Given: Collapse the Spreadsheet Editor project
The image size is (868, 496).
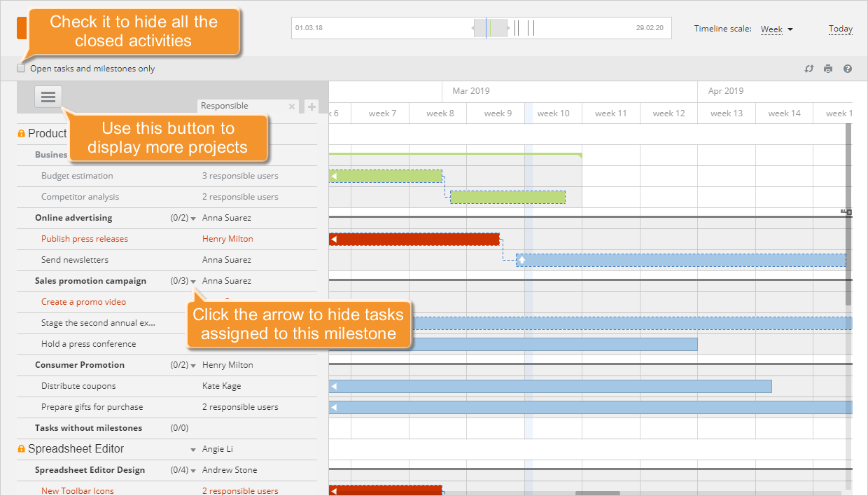Looking at the screenshot, I should click(193, 449).
